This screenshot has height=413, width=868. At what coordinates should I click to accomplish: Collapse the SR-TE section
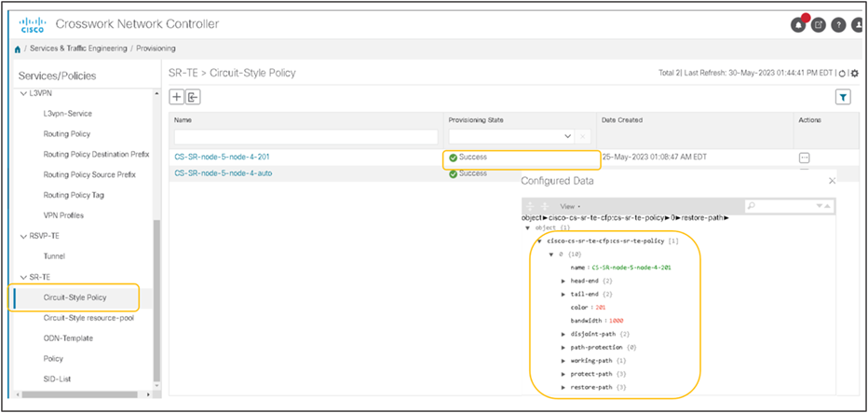pos(23,277)
